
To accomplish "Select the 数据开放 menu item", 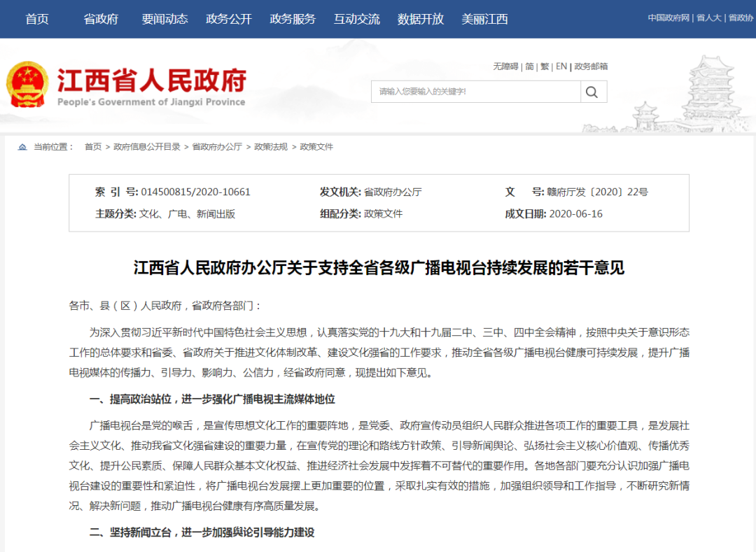I will pos(421,19).
